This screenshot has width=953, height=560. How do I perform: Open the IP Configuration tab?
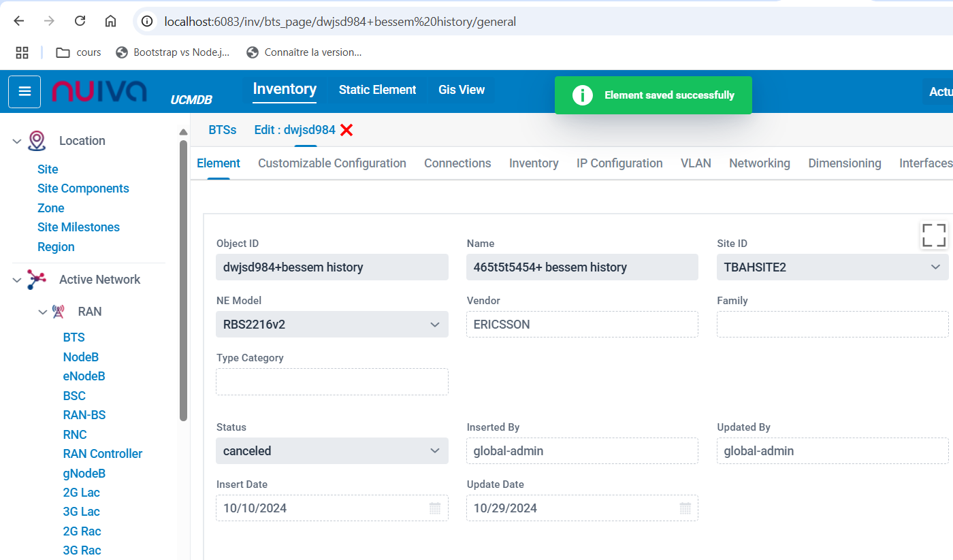619,163
